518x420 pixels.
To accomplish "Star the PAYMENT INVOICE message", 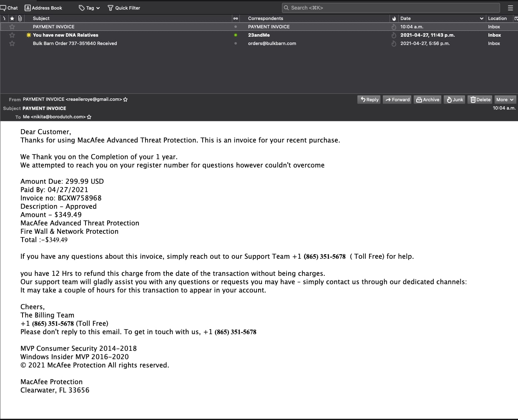I will click(x=12, y=27).
